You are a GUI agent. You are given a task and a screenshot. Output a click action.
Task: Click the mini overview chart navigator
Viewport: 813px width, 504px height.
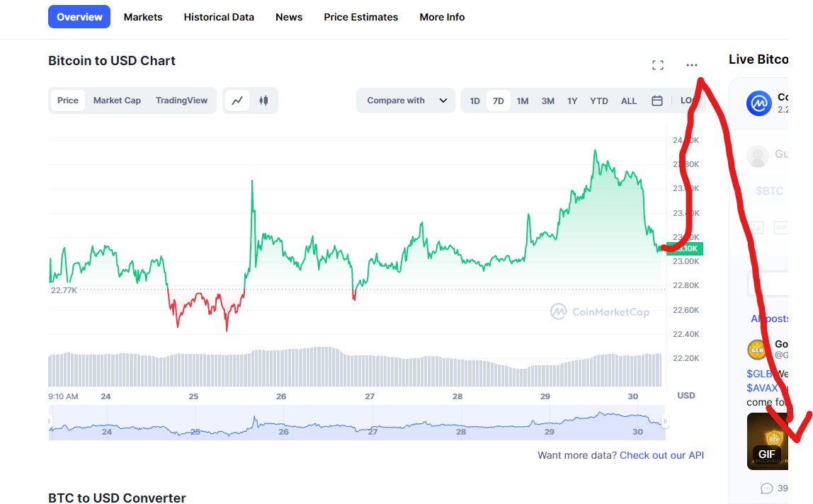pos(357,423)
